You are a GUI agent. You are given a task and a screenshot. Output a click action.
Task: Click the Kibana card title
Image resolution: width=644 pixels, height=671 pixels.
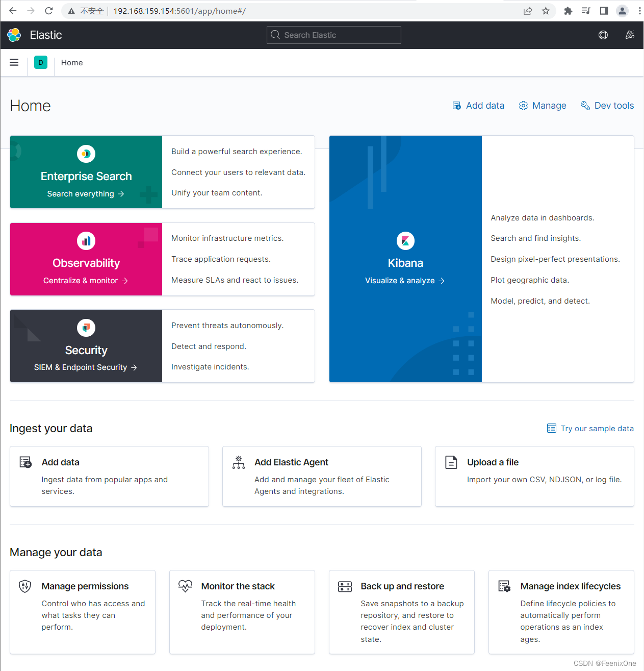click(x=405, y=263)
